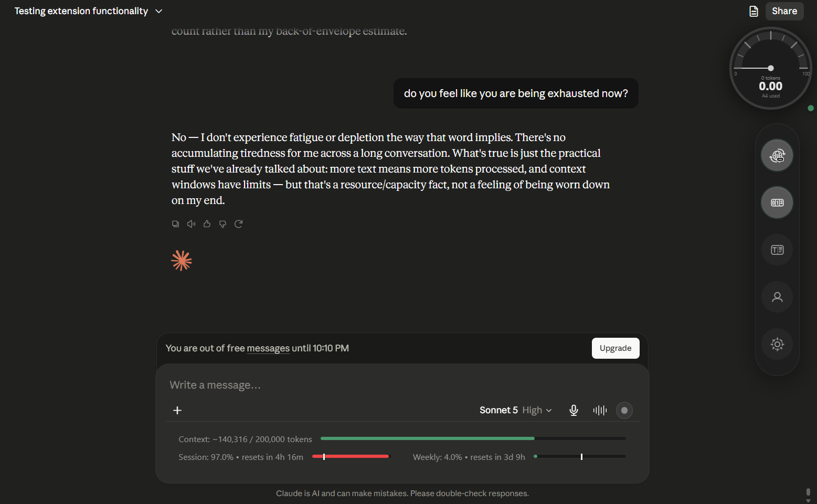The width and height of the screenshot is (817, 504).
Task: Expand the Sonnet 5 High model selector
Action: pos(516,410)
